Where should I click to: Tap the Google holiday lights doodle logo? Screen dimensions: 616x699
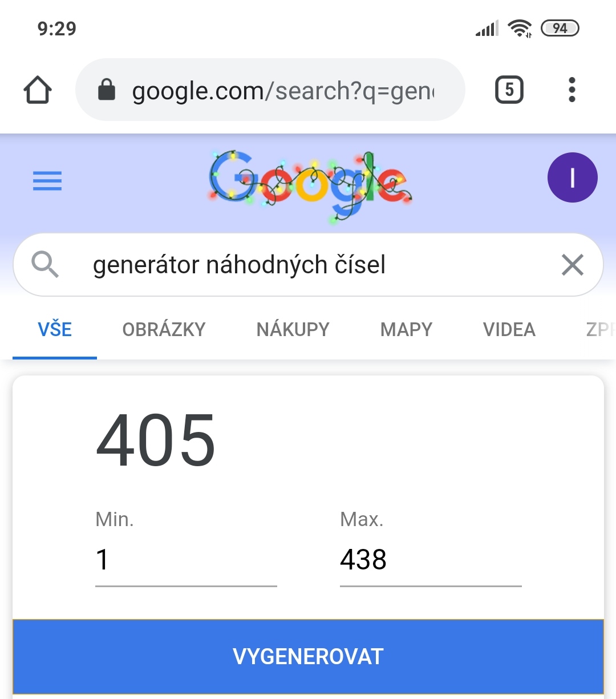point(310,184)
